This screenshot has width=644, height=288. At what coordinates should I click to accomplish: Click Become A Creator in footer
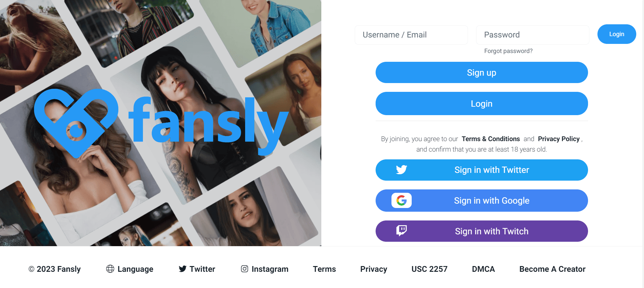click(552, 269)
